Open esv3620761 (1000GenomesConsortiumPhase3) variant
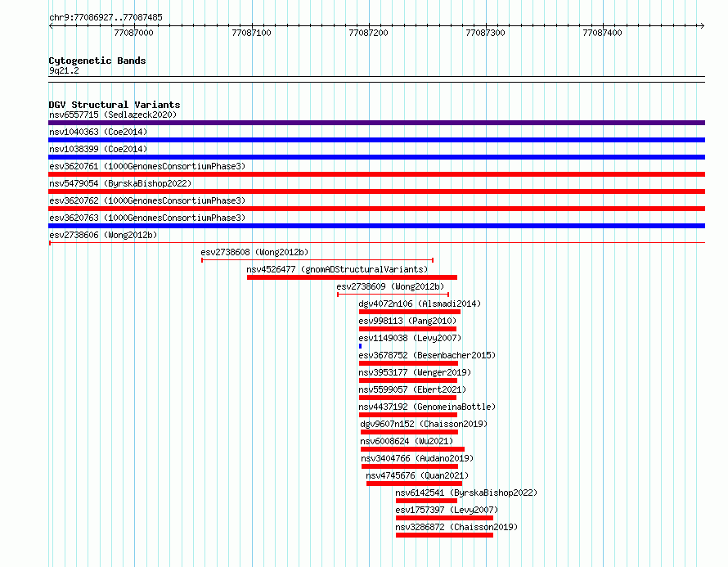The image size is (728, 567). point(147,166)
